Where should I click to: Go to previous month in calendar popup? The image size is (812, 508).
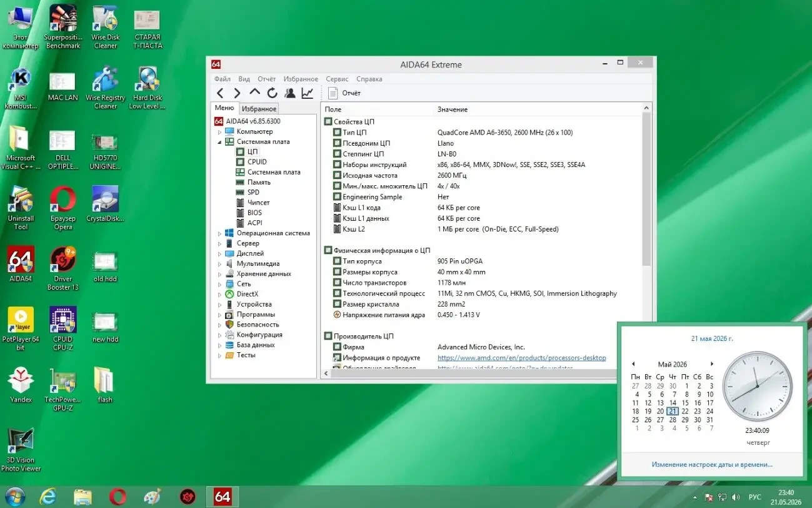point(633,364)
